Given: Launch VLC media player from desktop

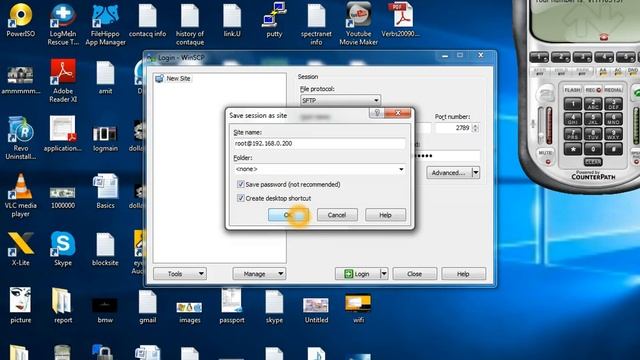Looking at the screenshot, I should pos(20,195).
